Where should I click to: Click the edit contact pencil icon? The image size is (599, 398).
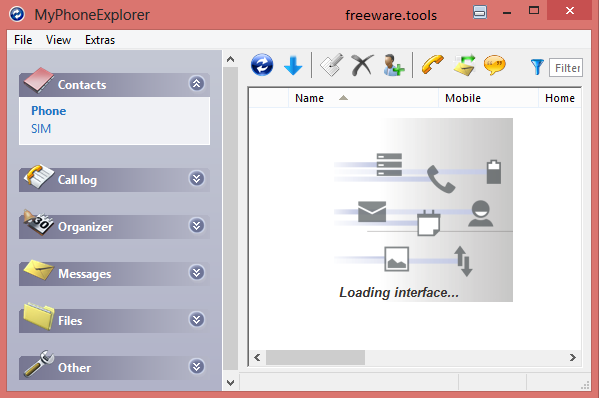[331, 65]
